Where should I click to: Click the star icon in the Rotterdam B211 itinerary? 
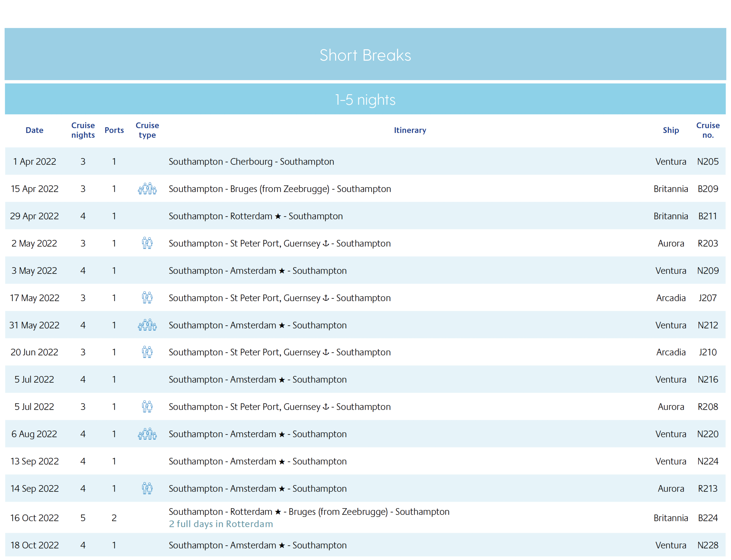click(x=278, y=216)
